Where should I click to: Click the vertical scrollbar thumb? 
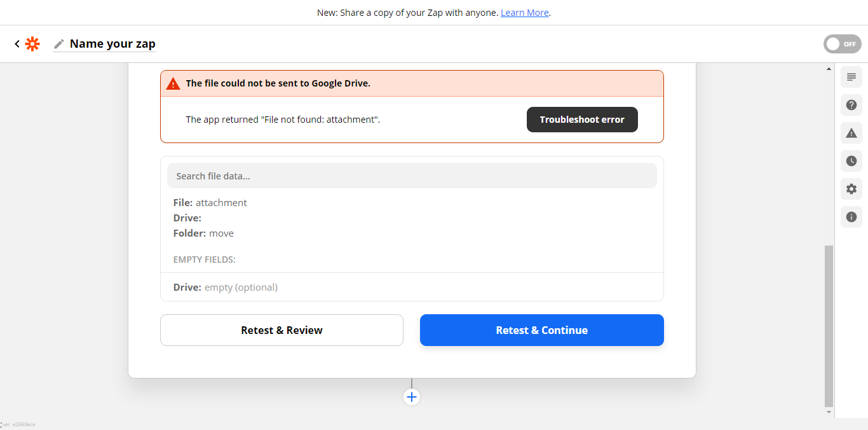829,326
